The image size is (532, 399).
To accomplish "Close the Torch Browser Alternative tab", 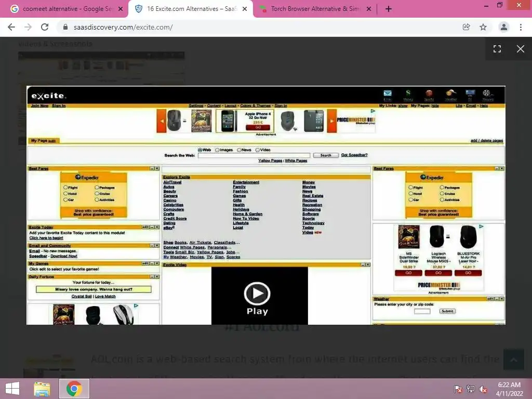I will [369, 9].
